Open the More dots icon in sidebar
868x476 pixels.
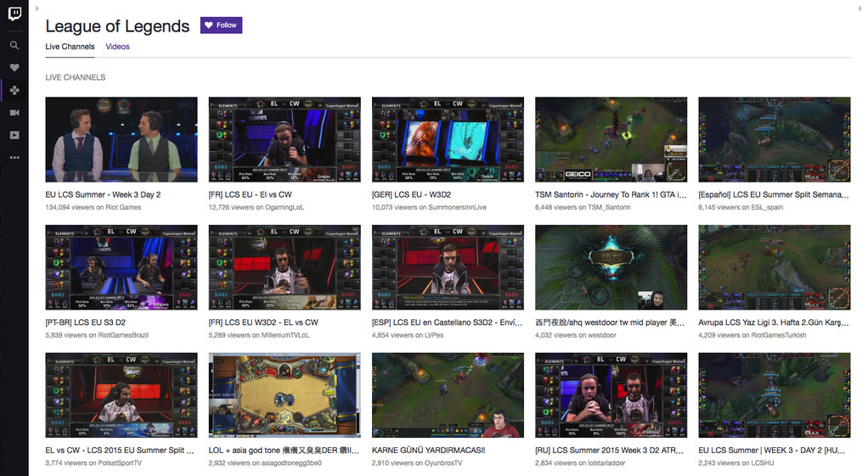[14, 158]
